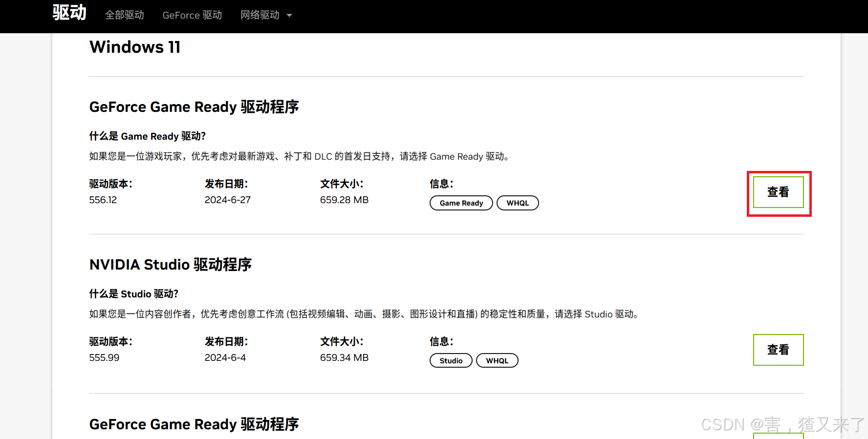
Task: Expand the 网络驱动 dropdown menu
Action: pos(266,15)
